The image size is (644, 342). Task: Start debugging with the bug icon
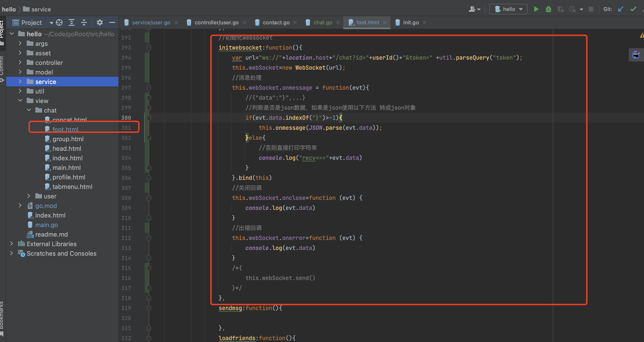click(x=548, y=9)
